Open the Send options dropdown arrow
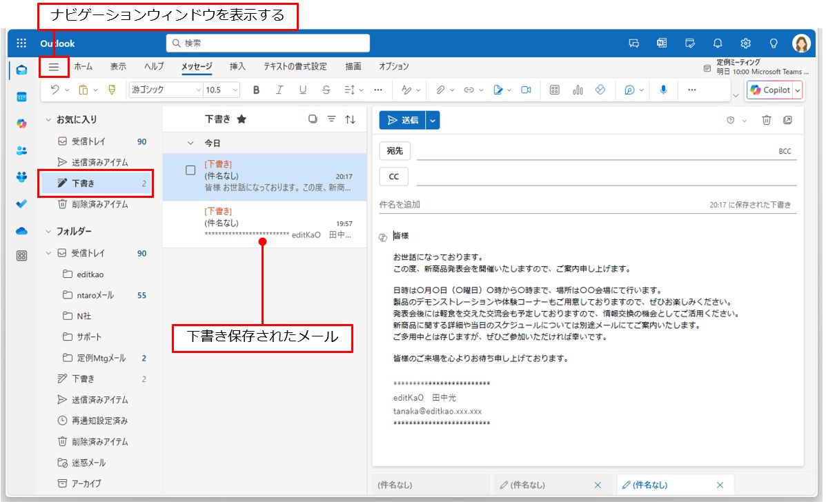The width and height of the screenshot is (826, 504). coord(433,121)
